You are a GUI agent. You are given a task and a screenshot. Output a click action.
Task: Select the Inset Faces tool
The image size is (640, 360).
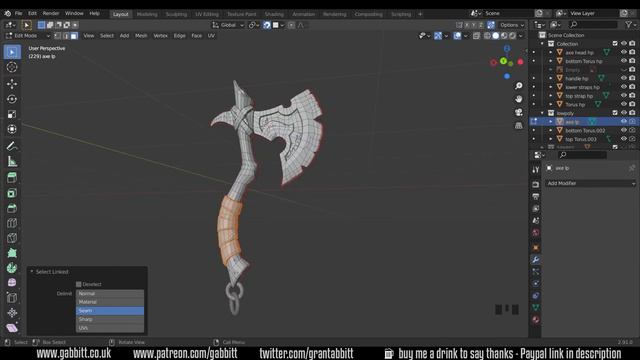point(12,193)
